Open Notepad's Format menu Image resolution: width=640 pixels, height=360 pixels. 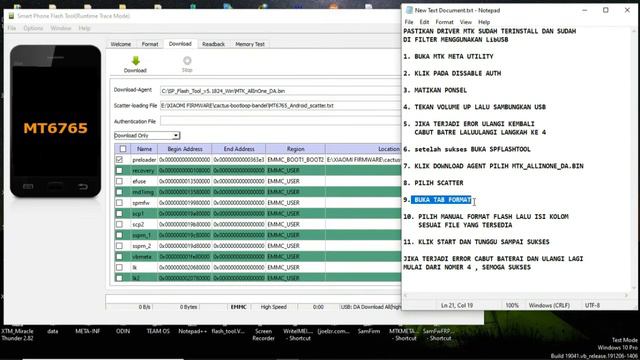(444, 22)
